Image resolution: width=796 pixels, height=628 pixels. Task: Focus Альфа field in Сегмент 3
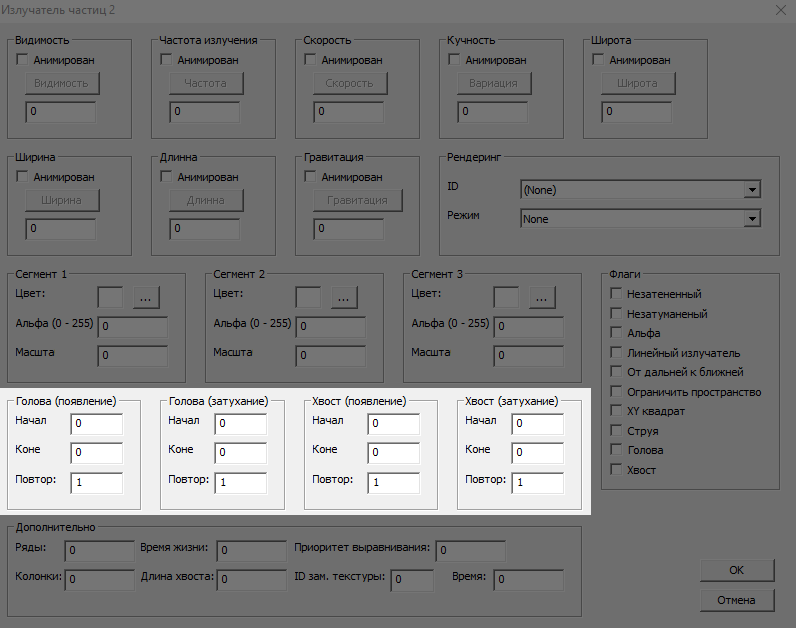click(x=528, y=327)
